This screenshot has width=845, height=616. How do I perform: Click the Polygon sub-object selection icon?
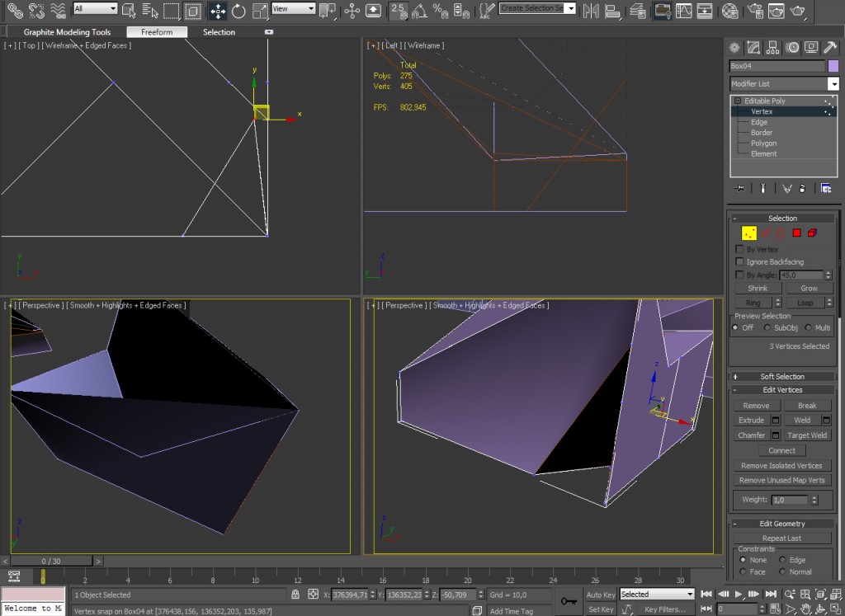click(x=796, y=233)
